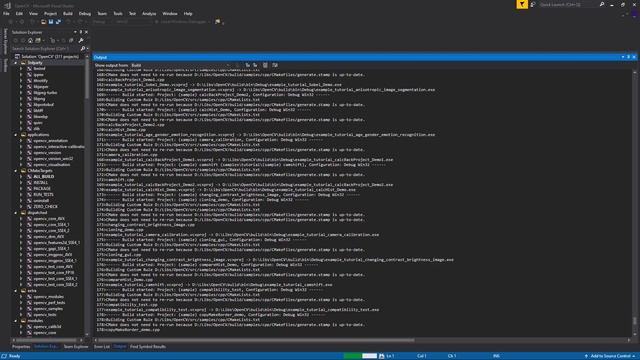
Task: Open the Tools menu
Action: (x=118, y=13)
